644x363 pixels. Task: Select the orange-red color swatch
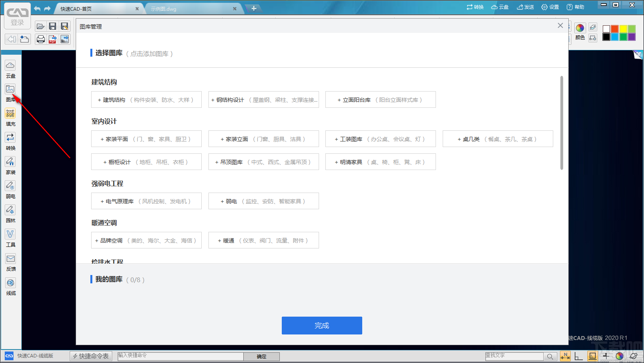pos(615,29)
